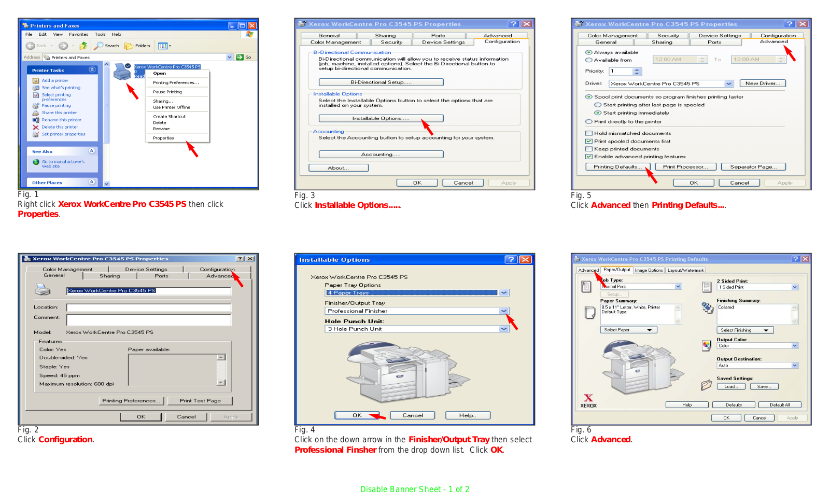Click the 2 Sided Print page icon
The height and width of the screenshot is (504, 830).
pyautogui.click(x=707, y=287)
